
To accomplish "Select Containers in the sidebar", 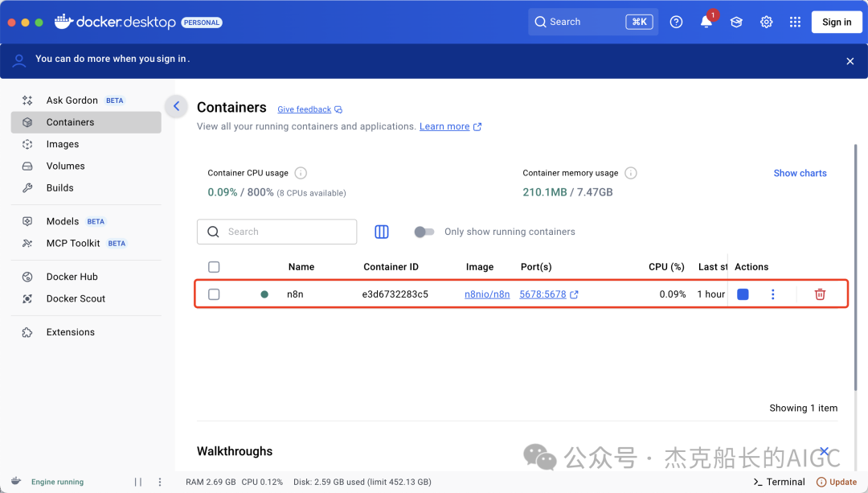I will (x=86, y=122).
